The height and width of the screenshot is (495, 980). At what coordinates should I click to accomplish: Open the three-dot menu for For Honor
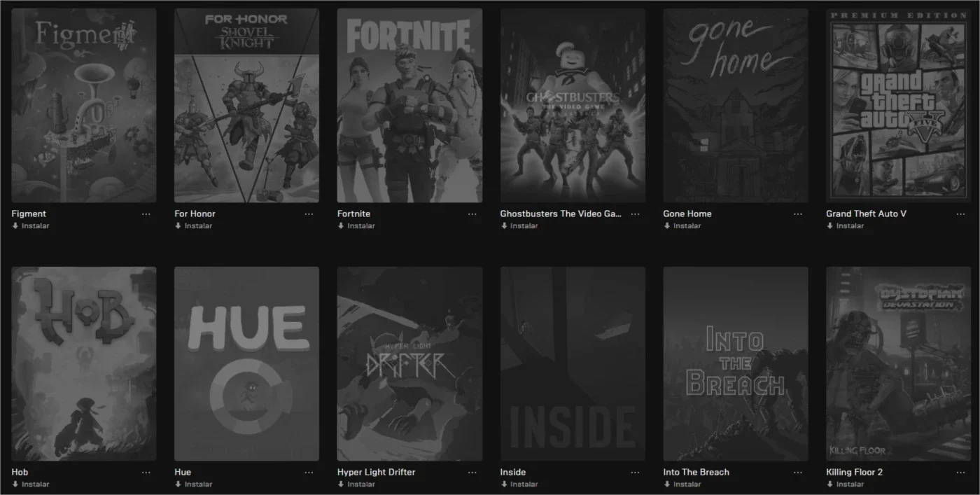[309, 214]
